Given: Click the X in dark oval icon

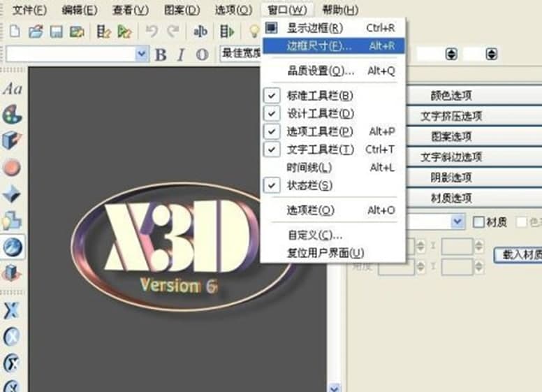Looking at the screenshot, I should tap(11, 363).
